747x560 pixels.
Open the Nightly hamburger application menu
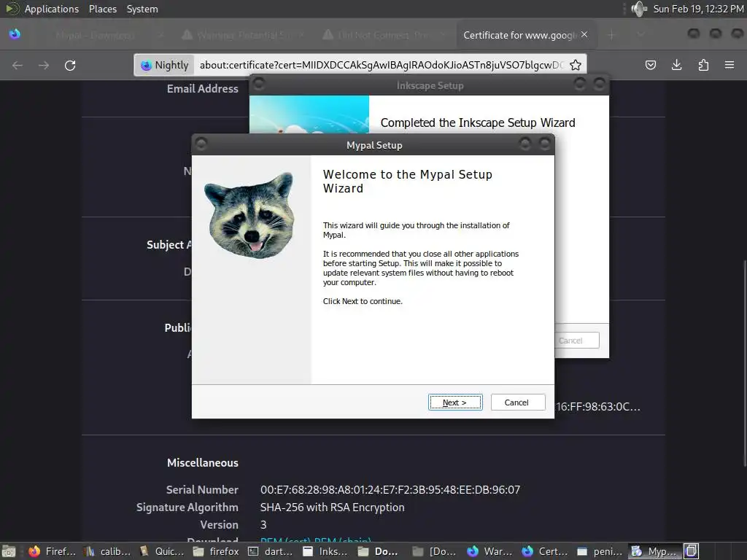[x=729, y=65]
